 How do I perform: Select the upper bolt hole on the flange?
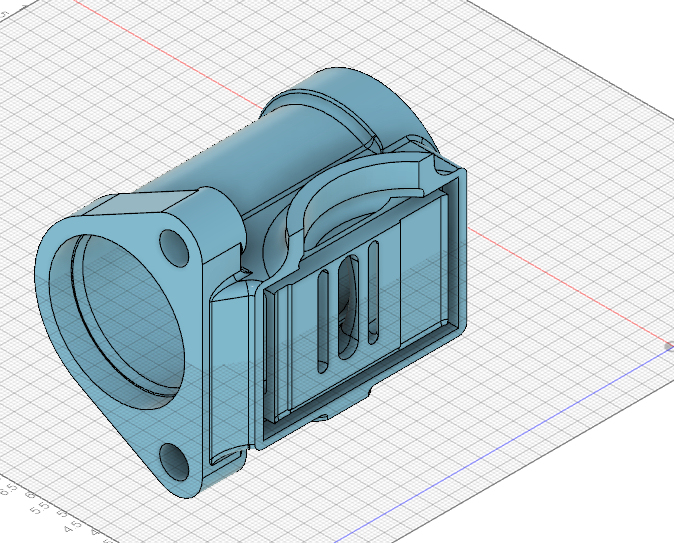click(x=174, y=249)
